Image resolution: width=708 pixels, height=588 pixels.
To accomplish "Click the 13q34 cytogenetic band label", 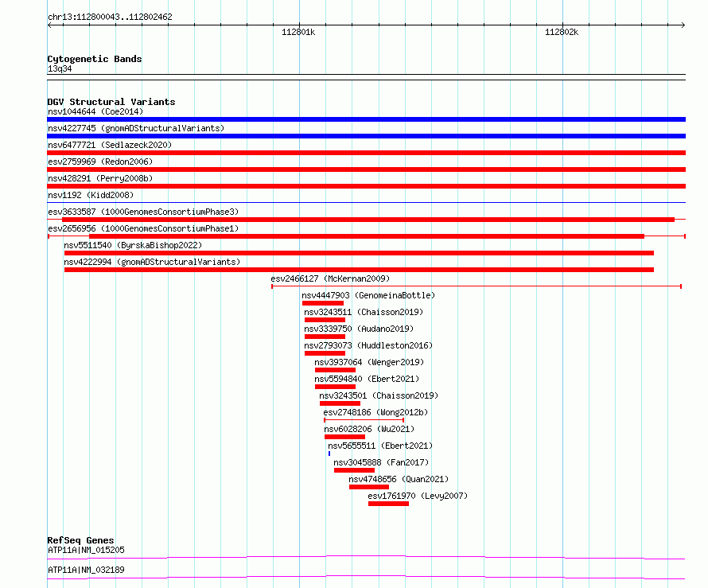I will coord(60,68).
